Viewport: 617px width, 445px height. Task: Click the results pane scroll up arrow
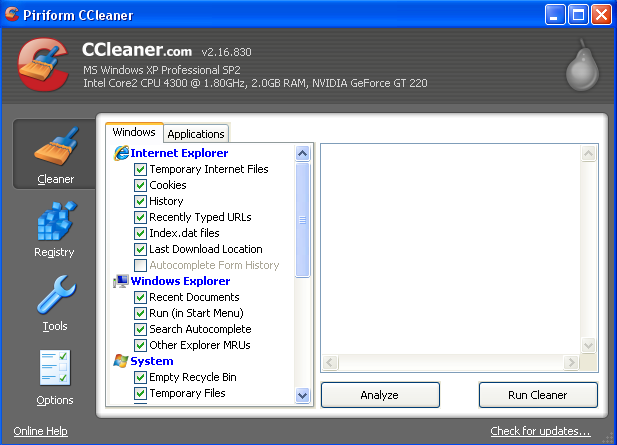[x=589, y=154]
